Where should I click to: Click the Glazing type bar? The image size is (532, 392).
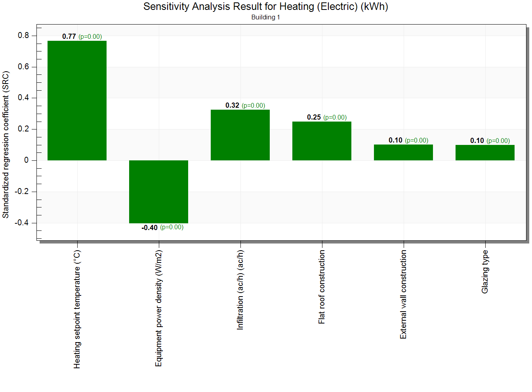click(485, 152)
